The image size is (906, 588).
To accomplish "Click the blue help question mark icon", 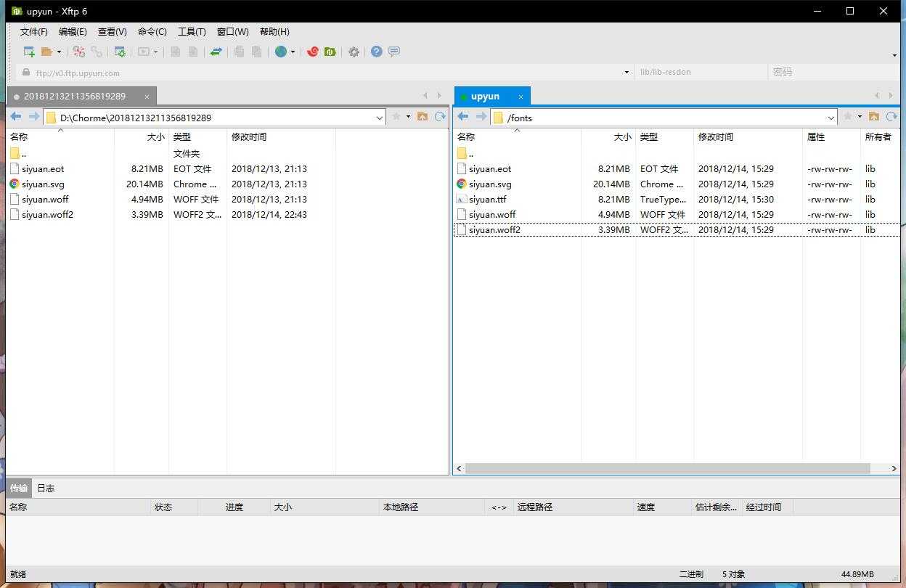I will point(376,52).
